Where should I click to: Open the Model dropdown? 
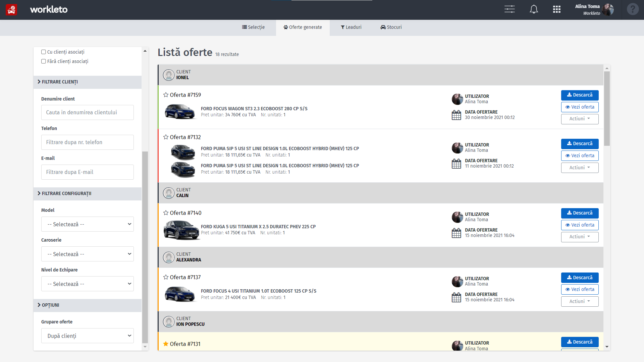(x=88, y=224)
